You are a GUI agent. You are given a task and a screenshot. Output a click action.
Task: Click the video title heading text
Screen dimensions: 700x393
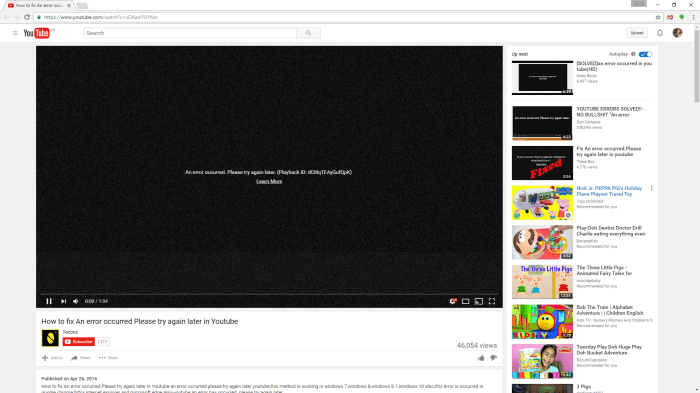click(140, 321)
